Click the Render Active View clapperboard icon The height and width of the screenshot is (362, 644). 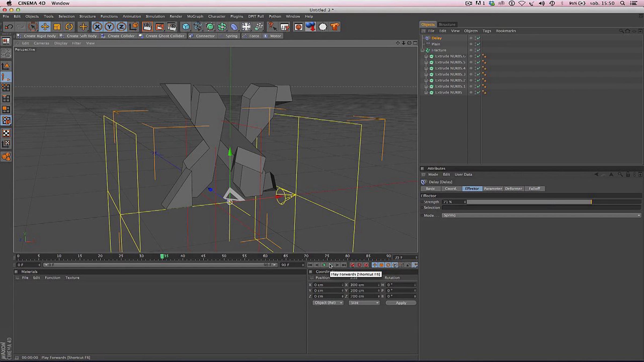pyautogui.click(x=147, y=27)
